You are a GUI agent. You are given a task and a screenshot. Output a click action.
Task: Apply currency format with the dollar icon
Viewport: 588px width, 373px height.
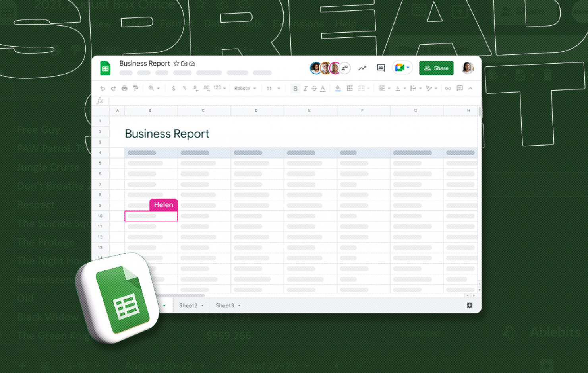click(173, 88)
